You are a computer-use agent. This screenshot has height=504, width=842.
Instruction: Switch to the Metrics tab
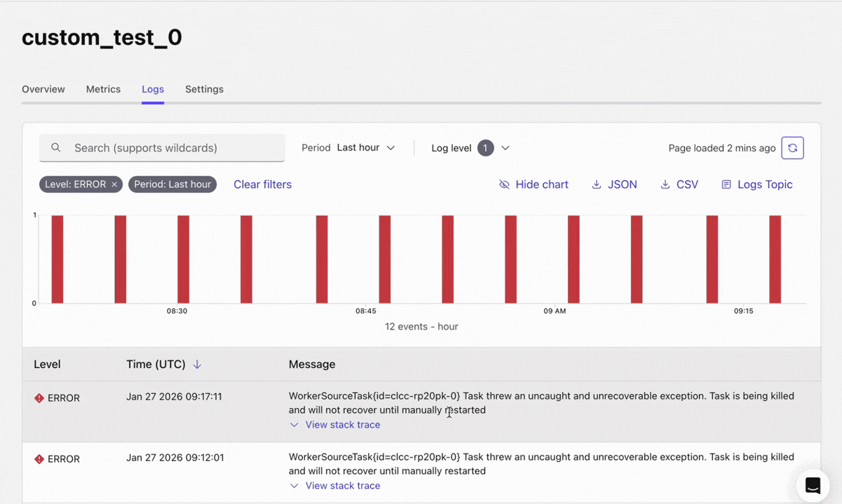[x=103, y=89]
